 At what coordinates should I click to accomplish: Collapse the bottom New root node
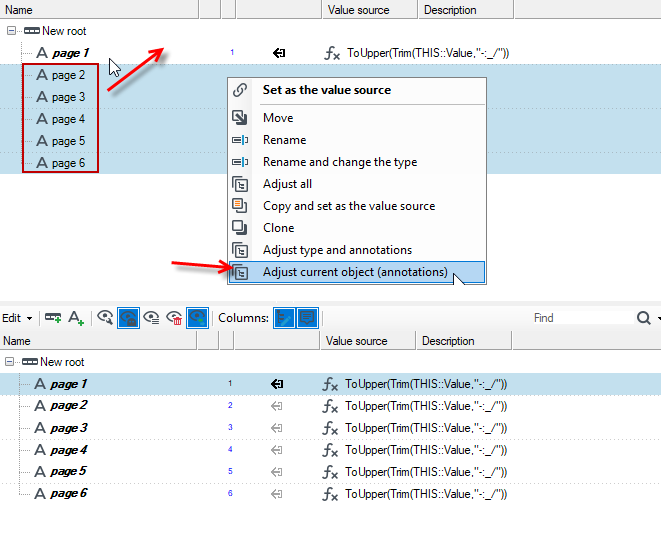tap(9, 362)
